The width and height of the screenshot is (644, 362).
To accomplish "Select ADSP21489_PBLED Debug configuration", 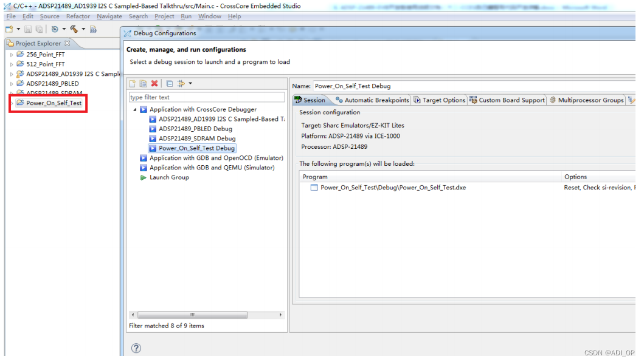I will (191, 129).
